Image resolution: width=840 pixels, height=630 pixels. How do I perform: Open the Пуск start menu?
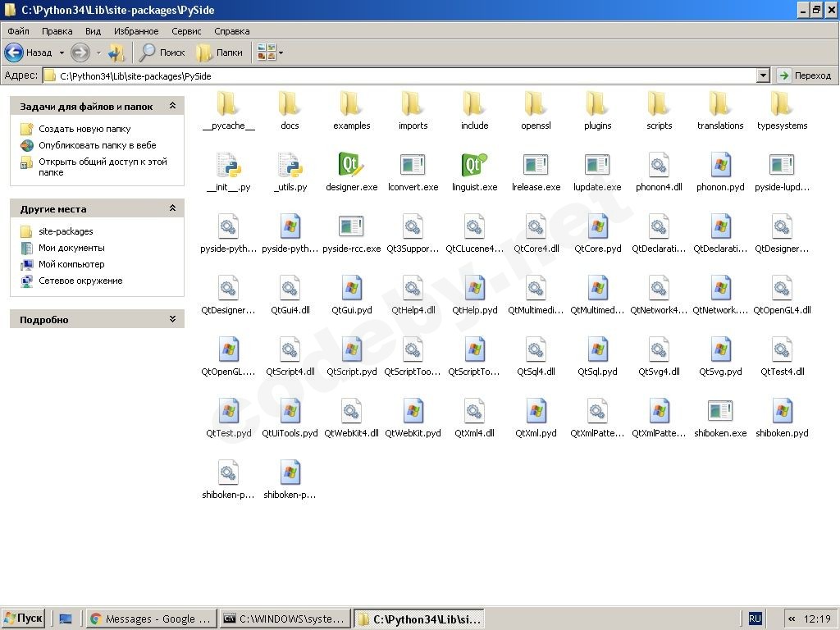coord(24,619)
